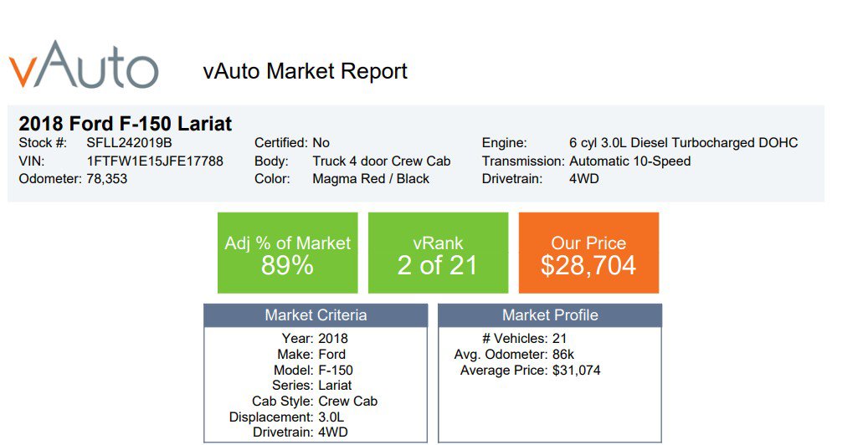868x445 pixels.
Task: Open the green vRank 2 of 21 tile
Action: click(x=438, y=253)
